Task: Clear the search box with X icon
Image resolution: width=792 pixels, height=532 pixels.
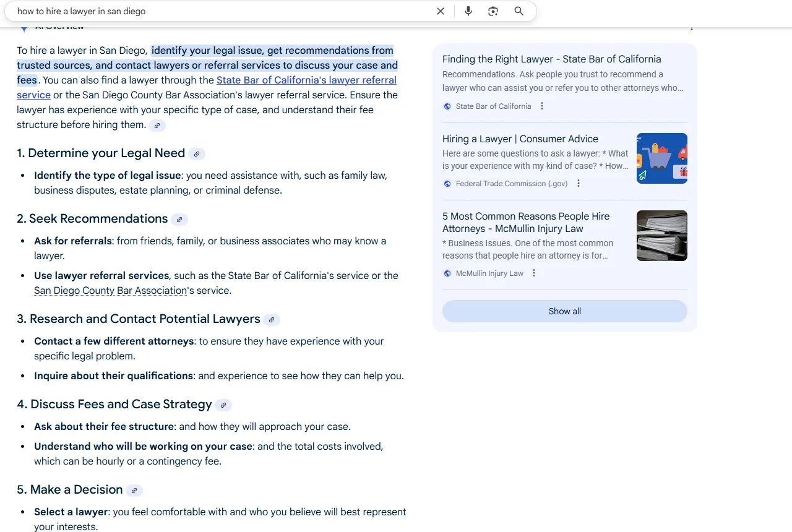Action: click(441, 11)
